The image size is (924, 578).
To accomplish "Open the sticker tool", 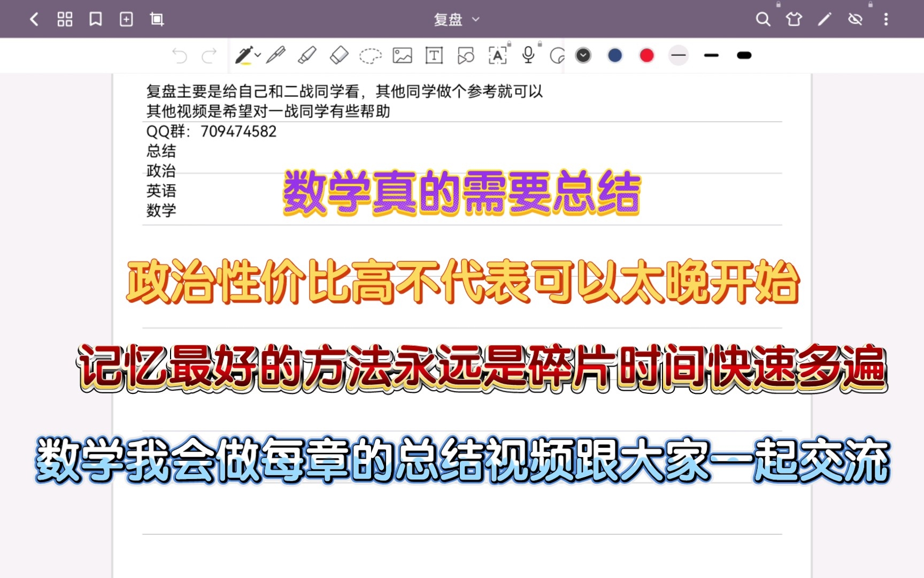I will pyautogui.click(x=557, y=56).
